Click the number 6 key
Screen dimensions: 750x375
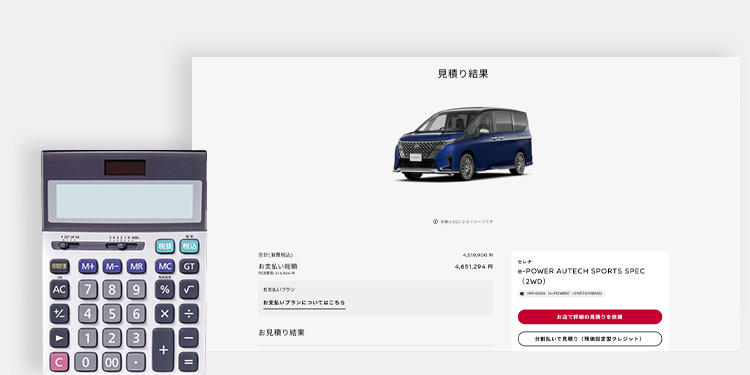tap(136, 313)
